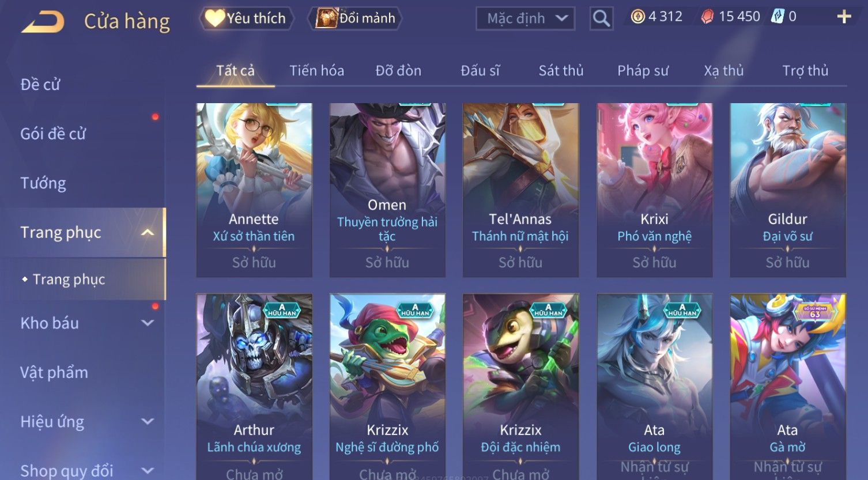Select Annette Xứ sở thần tiên skin
Screen dimensions: 868x480
254,190
